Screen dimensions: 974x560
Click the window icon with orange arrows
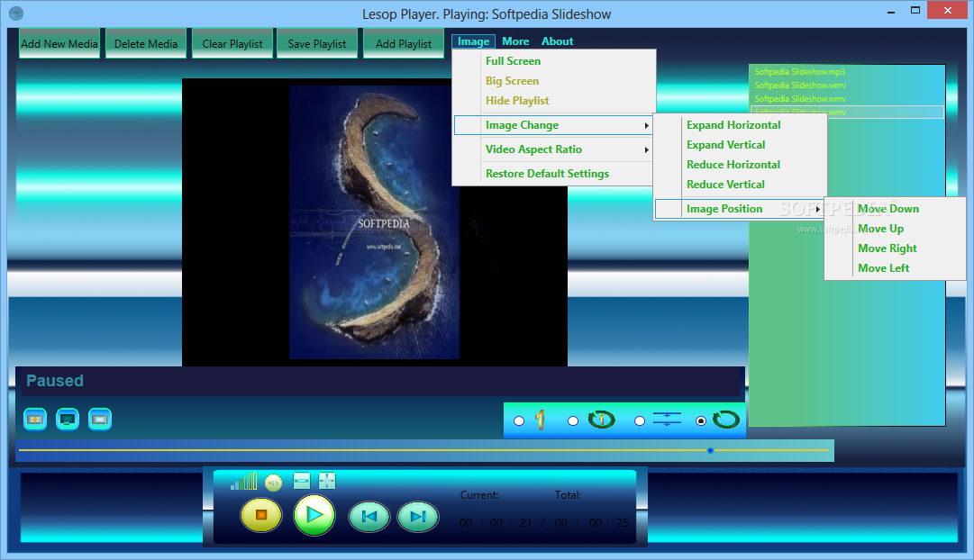(x=35, y=420)
